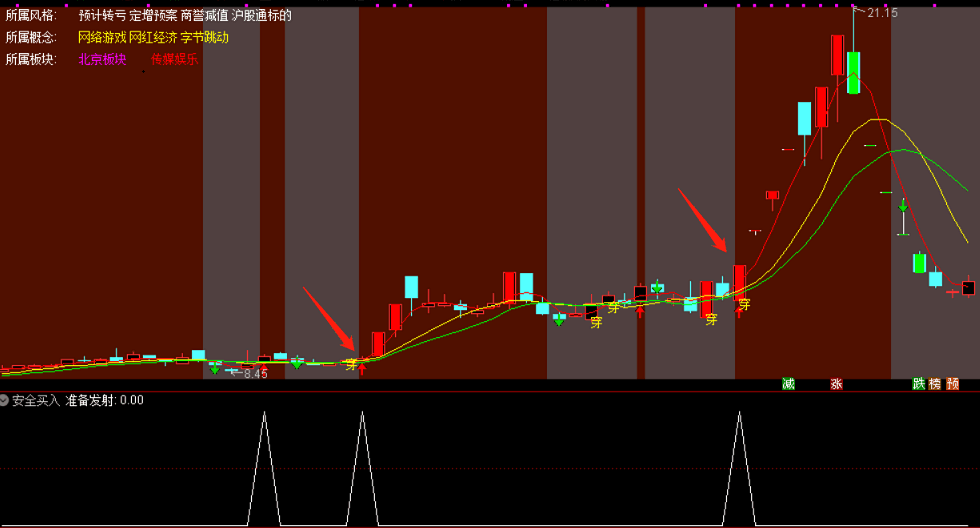Collapse the 安全买入 indicator panel arrow
Viewport: 980px width, 528px height.
(x=4, y=400)
